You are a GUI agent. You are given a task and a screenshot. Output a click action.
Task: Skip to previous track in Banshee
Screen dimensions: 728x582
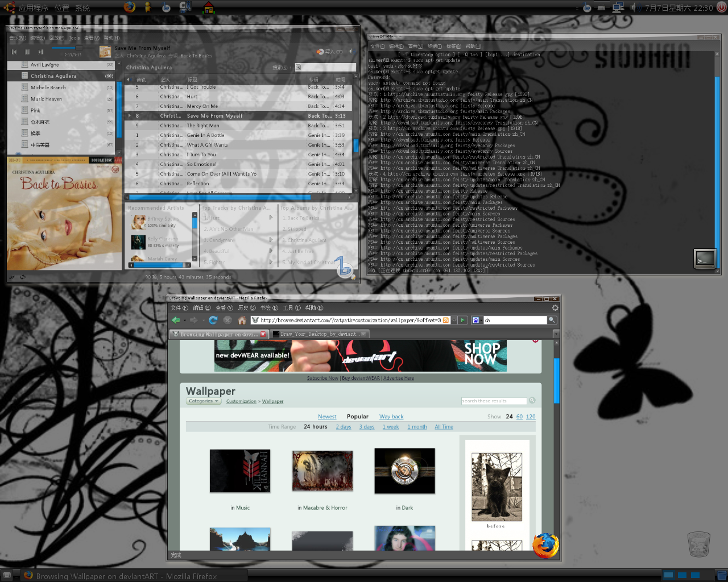pyautogui.click(x=14, y=52)
